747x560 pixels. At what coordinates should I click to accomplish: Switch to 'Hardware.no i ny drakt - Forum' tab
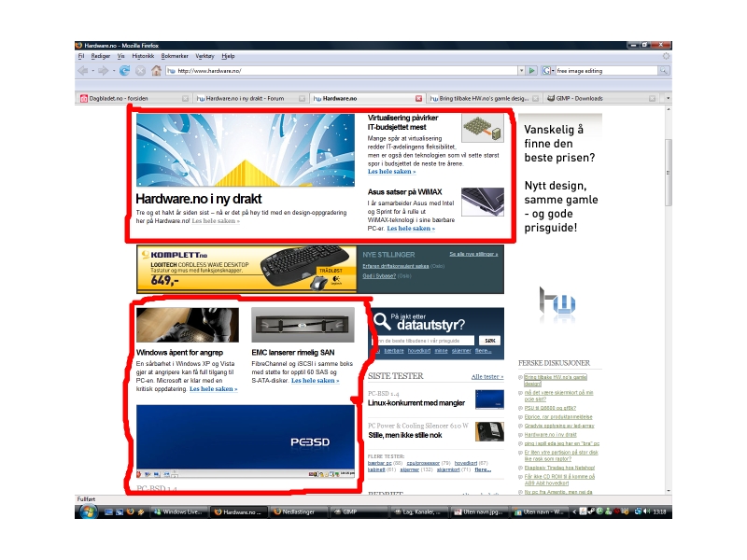point(250,98)
